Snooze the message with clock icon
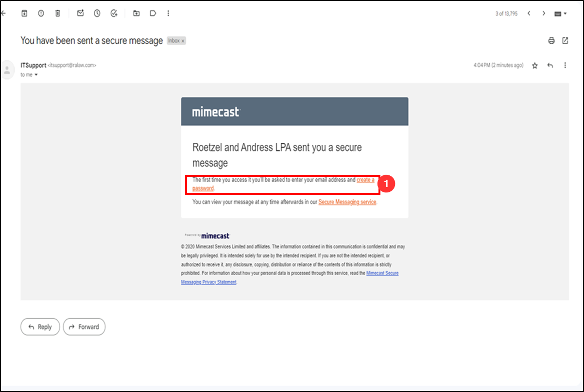Image resolution: width=584 pixels, height=392 pixels. point(97,13)
